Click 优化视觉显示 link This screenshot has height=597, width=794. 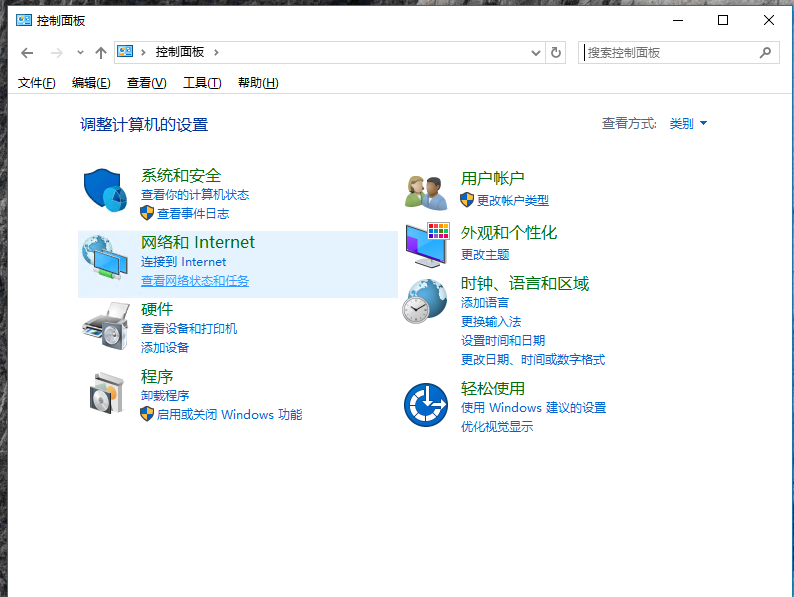tap(497, 427)
